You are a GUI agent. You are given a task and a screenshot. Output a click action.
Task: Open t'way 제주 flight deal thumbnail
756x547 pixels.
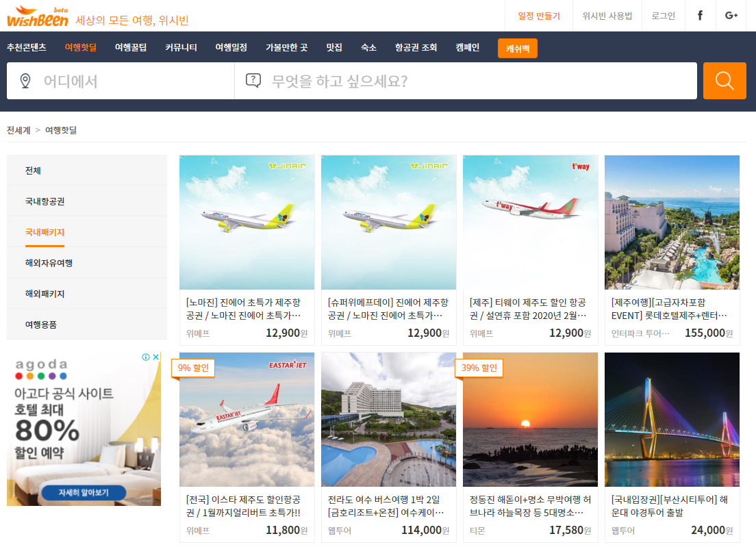(x=530, y=222)
